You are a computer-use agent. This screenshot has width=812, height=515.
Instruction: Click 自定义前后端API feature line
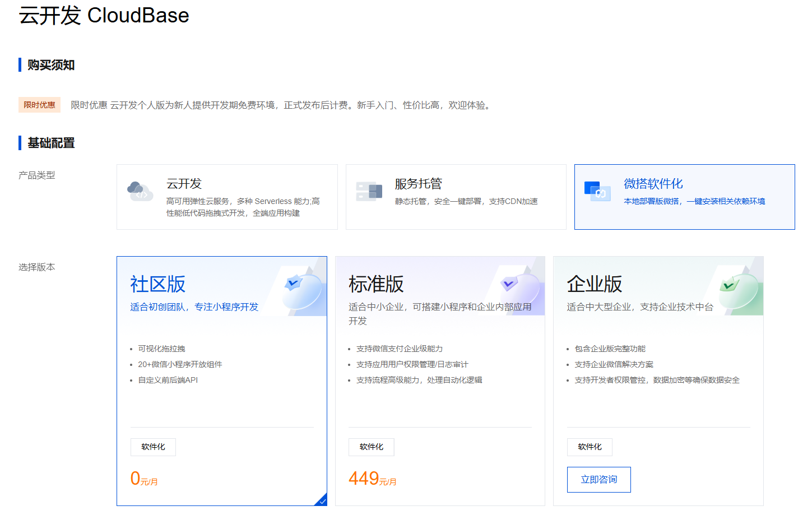[168, 380]
